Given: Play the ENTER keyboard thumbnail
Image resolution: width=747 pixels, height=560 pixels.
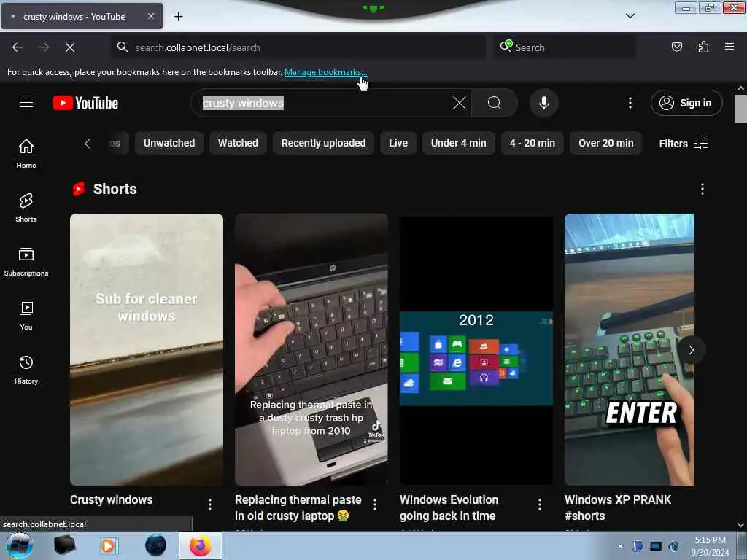Looking at the screenshot, I should tap(630, 349).
